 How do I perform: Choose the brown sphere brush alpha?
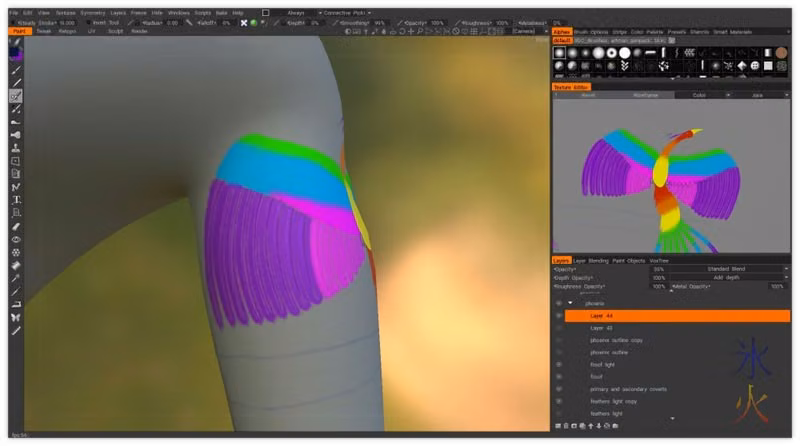point(781,53)
